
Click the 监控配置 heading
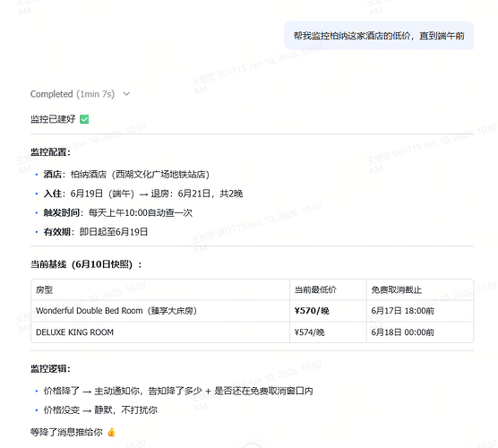click(50, 152)
